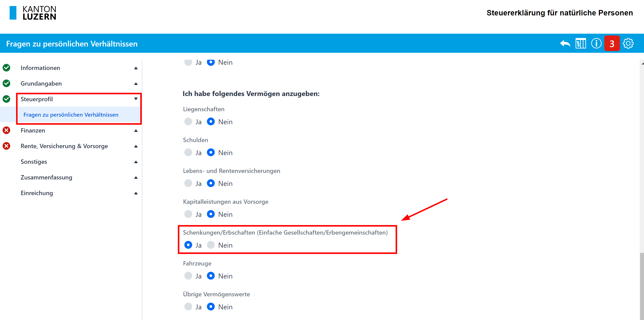Image resolution: width=644 pixels, height=320 pixels.
Task: Select Ja for Übrige Vermögenswerte
Action: click(x=188, y=307)
